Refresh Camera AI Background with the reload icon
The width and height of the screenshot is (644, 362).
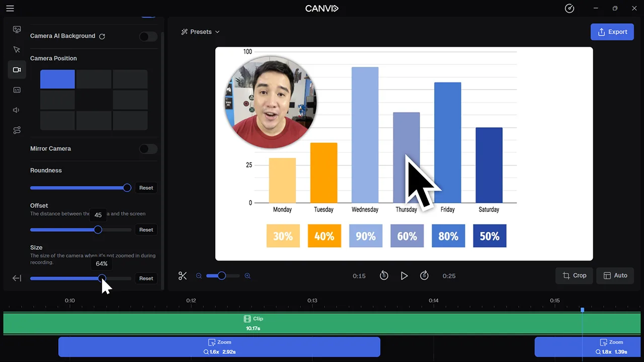click(102, 36)
